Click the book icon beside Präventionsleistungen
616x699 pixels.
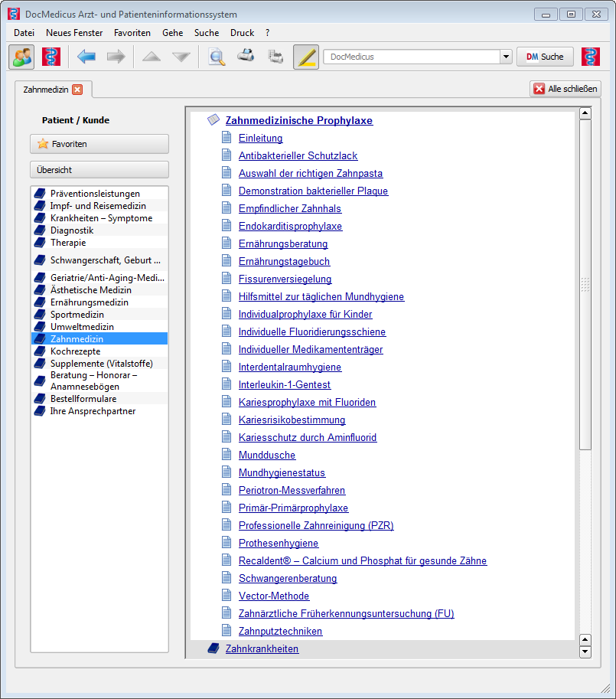click(x=40, y=193)
